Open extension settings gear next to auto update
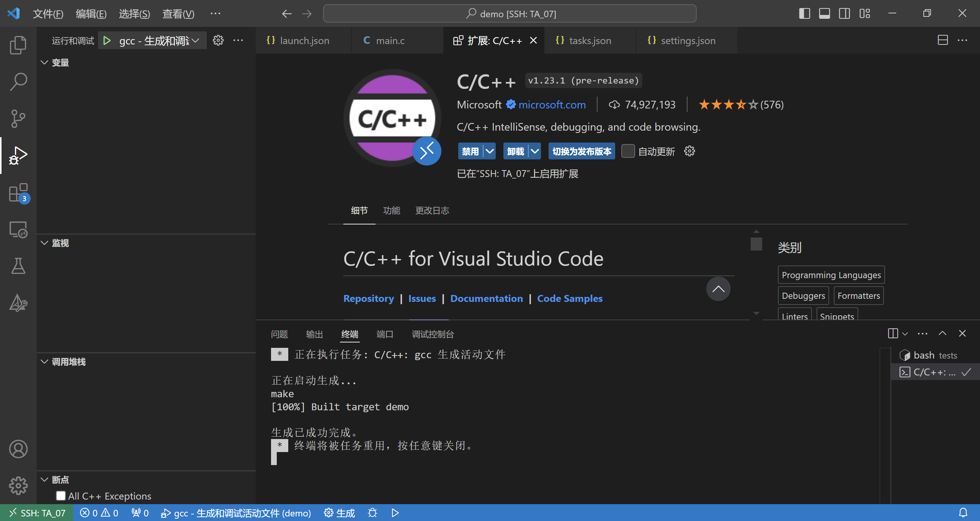980x521 pixels. [x=689, y=151]
